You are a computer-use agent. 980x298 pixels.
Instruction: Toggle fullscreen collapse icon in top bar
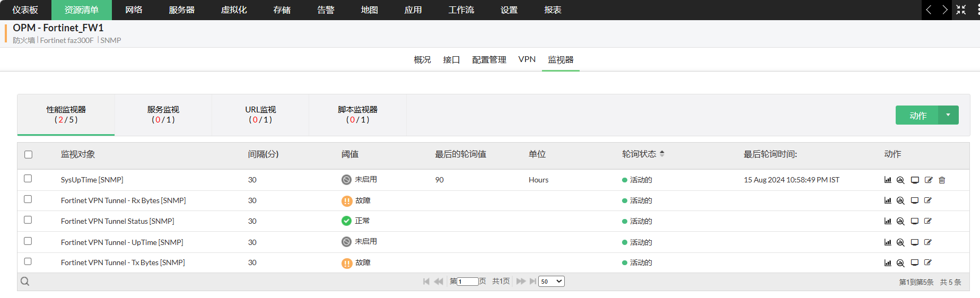pos(961,10)
